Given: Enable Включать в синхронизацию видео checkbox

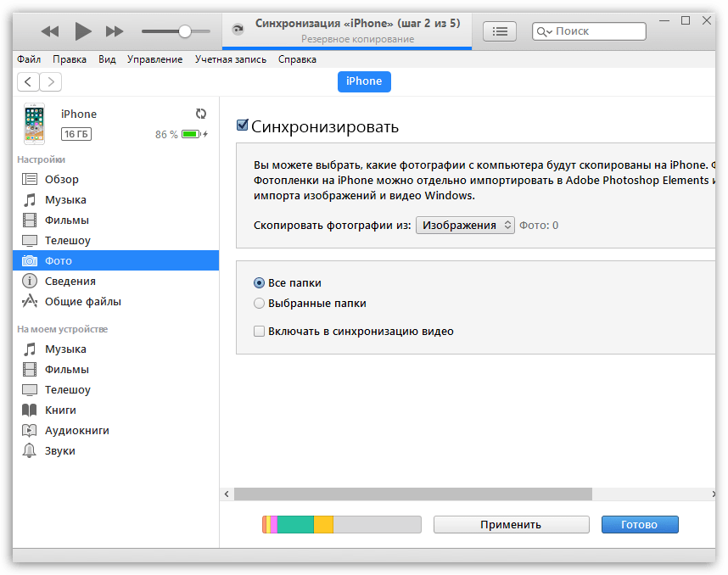Looking at the screenshot, I should coord(260,332).
